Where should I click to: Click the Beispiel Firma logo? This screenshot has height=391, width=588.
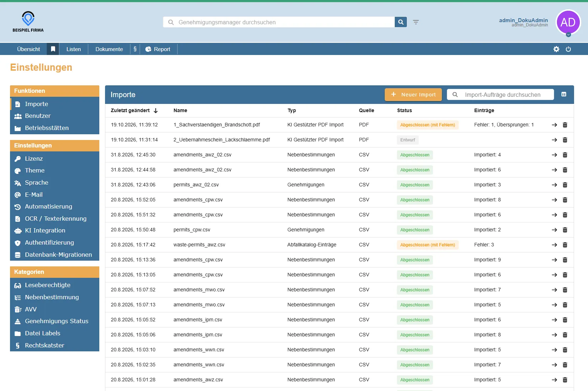coord(28,22)
